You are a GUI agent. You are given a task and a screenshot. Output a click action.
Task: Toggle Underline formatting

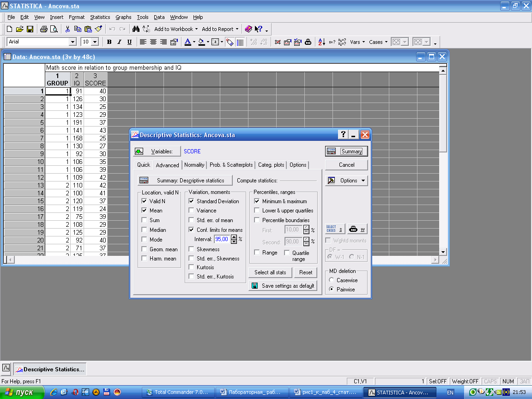click(129, 42)
